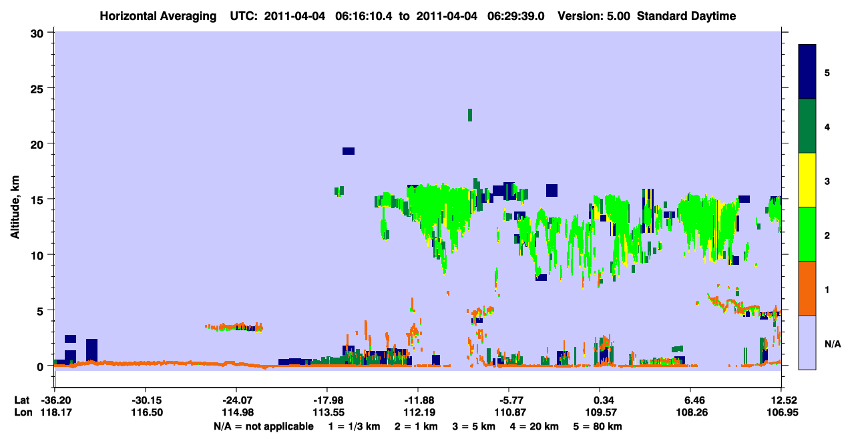The width and height of the screenshot is (868, 445).
Task: Click the orange level 1 colorbar segment
Action: (x=807, y=288)
